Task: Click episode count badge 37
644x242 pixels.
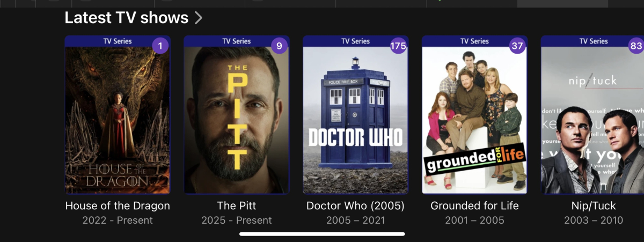Action: click(x=517, y=46)
